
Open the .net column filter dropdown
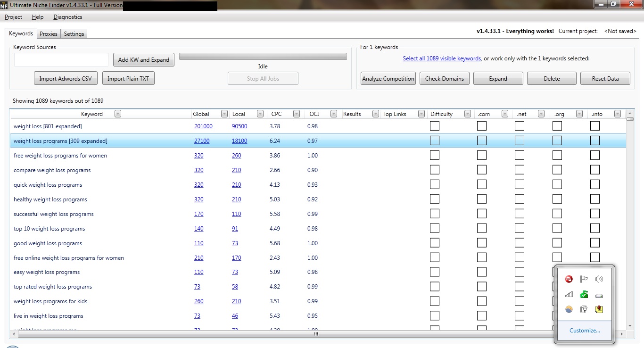(541, 114)
